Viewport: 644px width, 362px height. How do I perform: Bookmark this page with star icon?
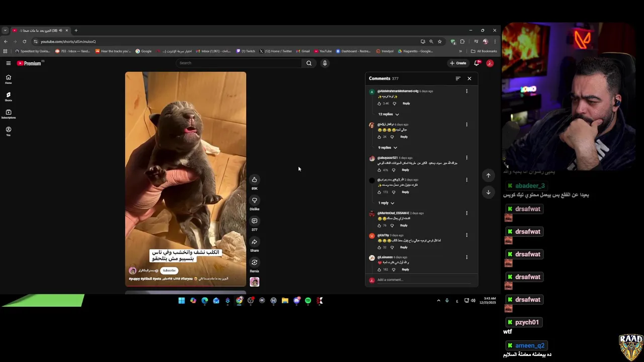pyautogui.click(x=440, y=41)
